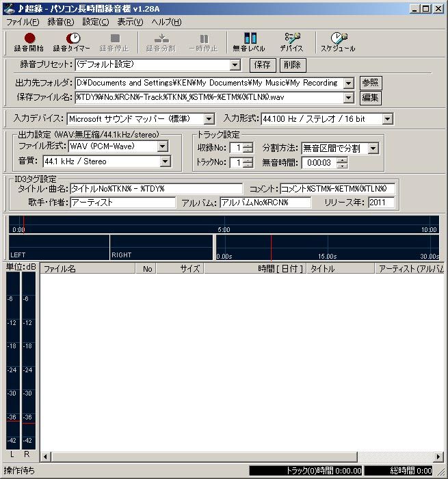This screenshot has width=448, height=479.
Task: Open the ヘルプ(H) menu
Action: (x=166, y=22)
